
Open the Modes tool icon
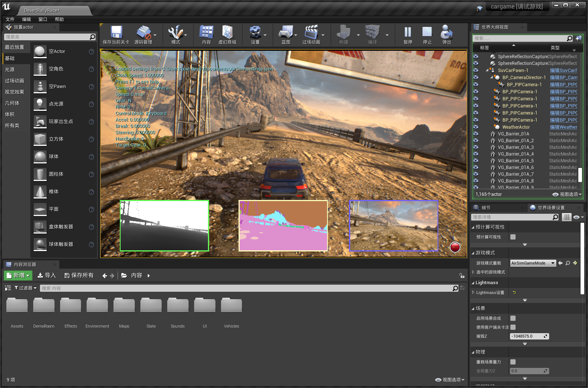pos(175,33)
